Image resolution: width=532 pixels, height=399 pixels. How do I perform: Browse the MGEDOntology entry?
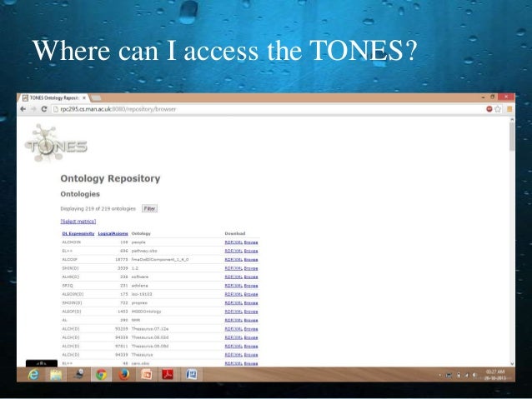251,312
